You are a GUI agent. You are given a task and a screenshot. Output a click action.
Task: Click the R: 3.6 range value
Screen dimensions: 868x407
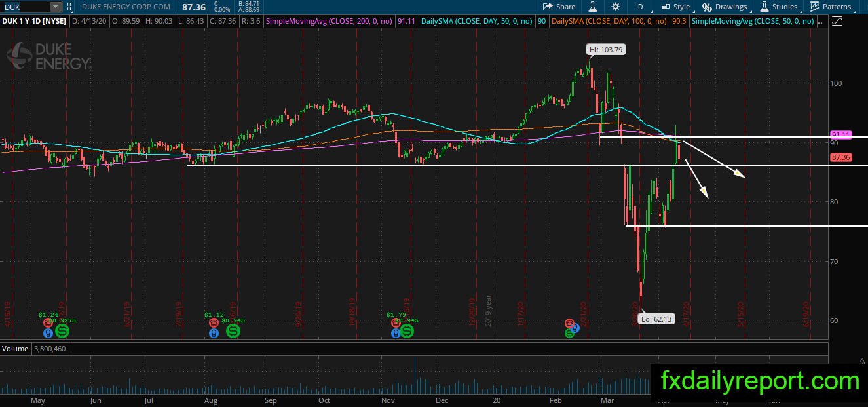point(252,22)
